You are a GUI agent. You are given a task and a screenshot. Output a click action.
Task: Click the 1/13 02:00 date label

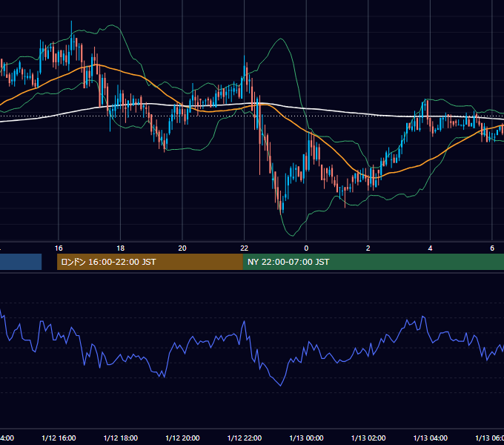368,438
